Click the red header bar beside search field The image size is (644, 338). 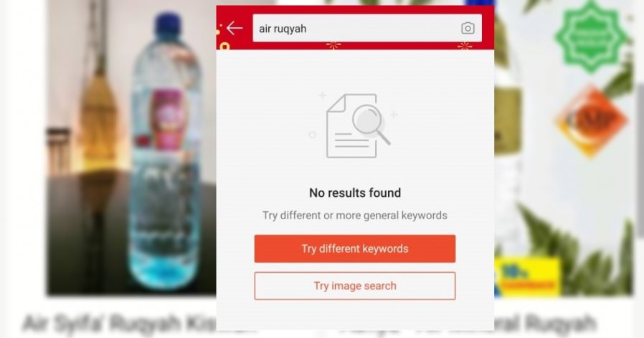click(488, 28)
